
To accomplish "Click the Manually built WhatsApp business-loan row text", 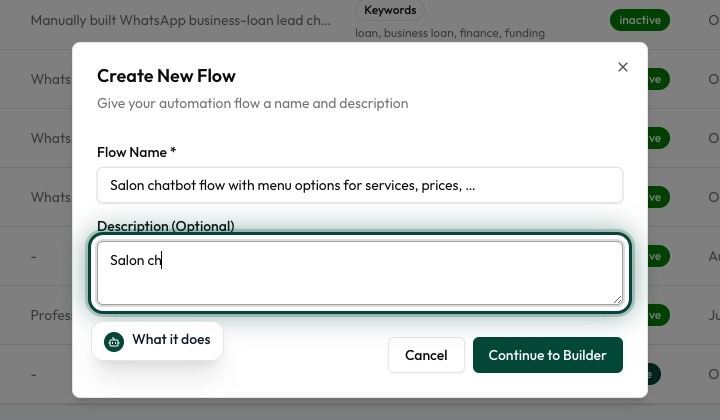I will (x=180, y=20).
